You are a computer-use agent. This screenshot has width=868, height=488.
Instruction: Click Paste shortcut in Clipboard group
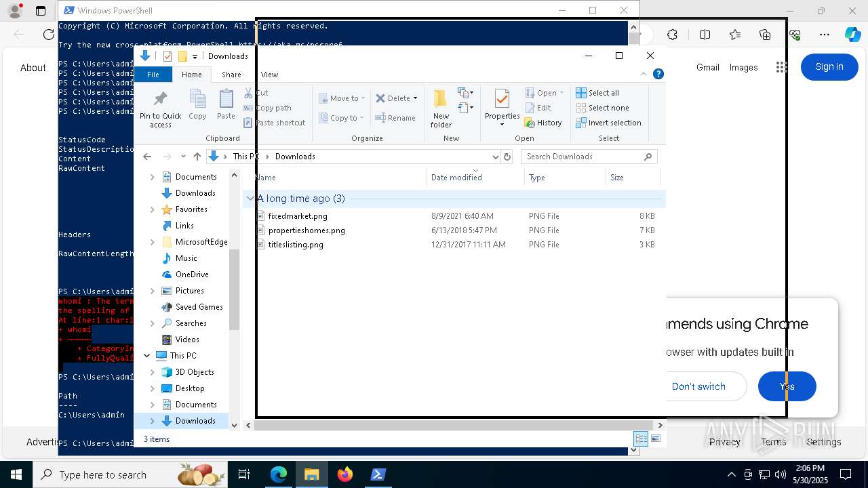275,123
